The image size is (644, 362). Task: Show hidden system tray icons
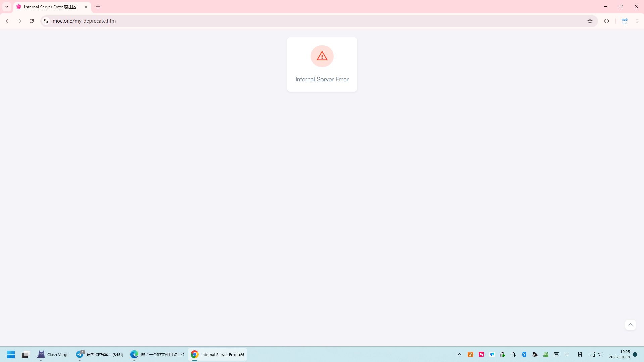460,354
